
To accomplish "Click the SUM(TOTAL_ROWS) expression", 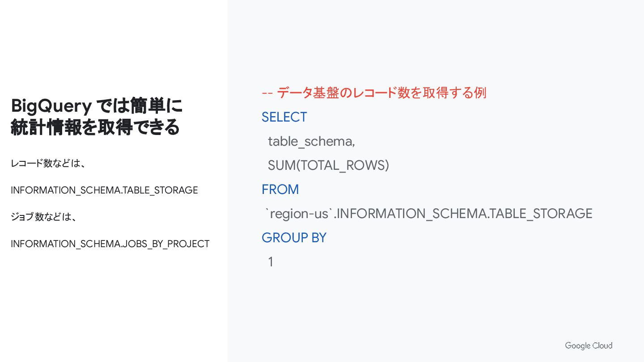I will coord(329,165).
